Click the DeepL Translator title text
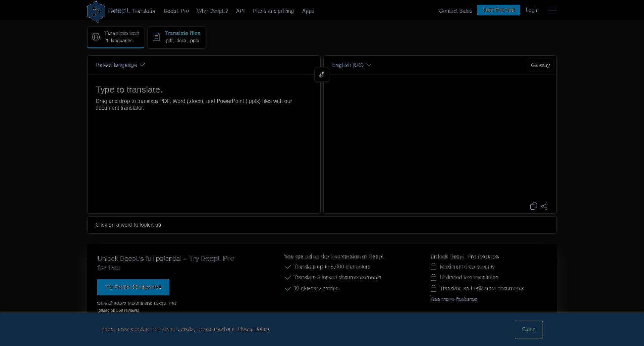This screenshot has width=644, height=346. point(132,11)
